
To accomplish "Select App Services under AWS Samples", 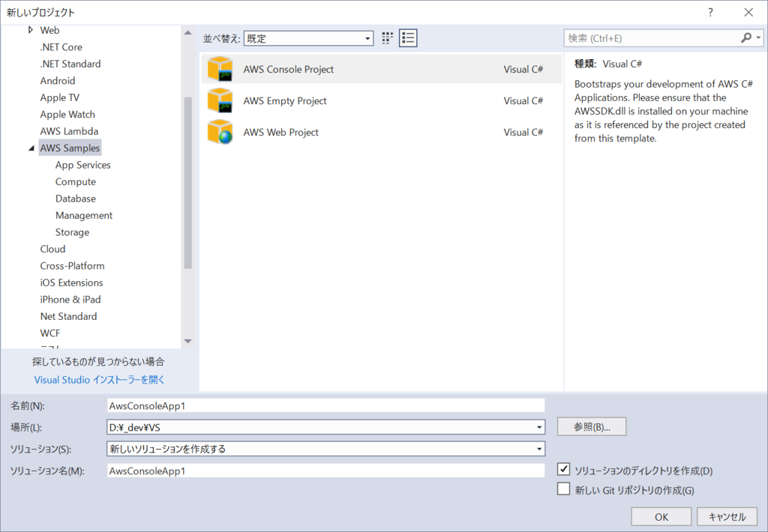I will 82,165.
